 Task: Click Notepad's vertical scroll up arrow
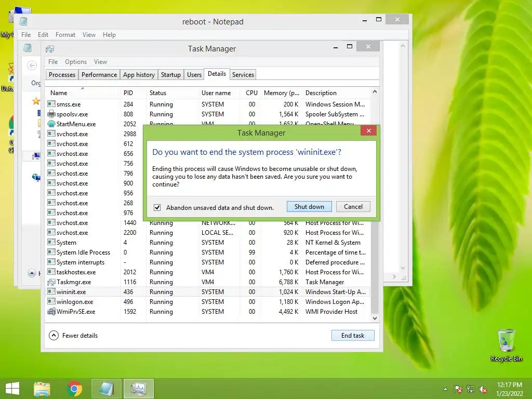coord(403,46)
